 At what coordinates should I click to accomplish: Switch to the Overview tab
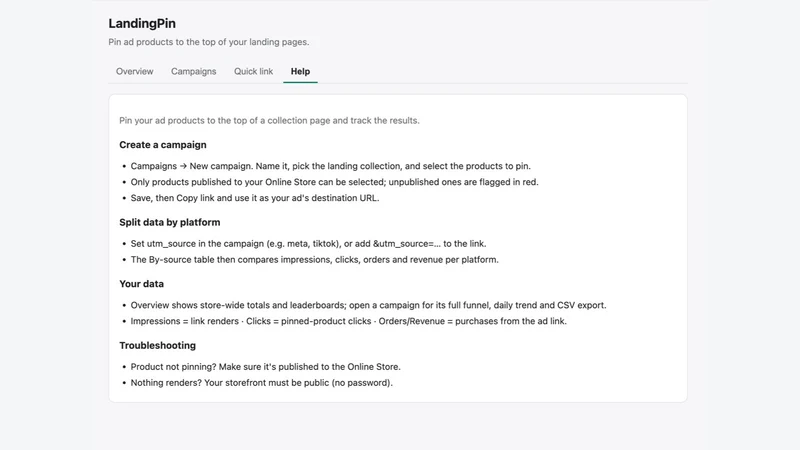click(134, 71)
